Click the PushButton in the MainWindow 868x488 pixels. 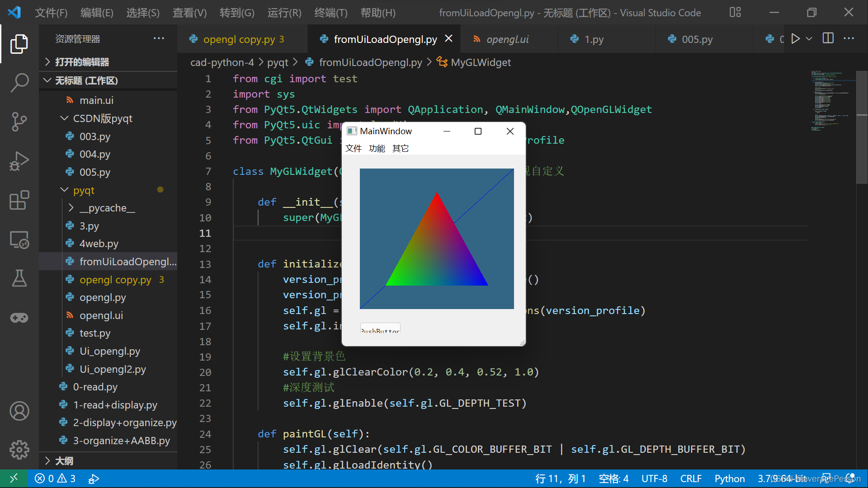[x=380, y=329]
